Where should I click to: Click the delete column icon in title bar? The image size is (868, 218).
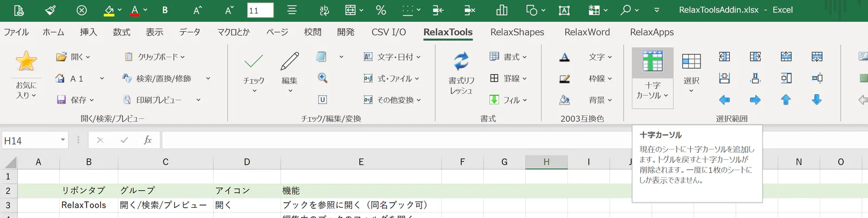470,10
